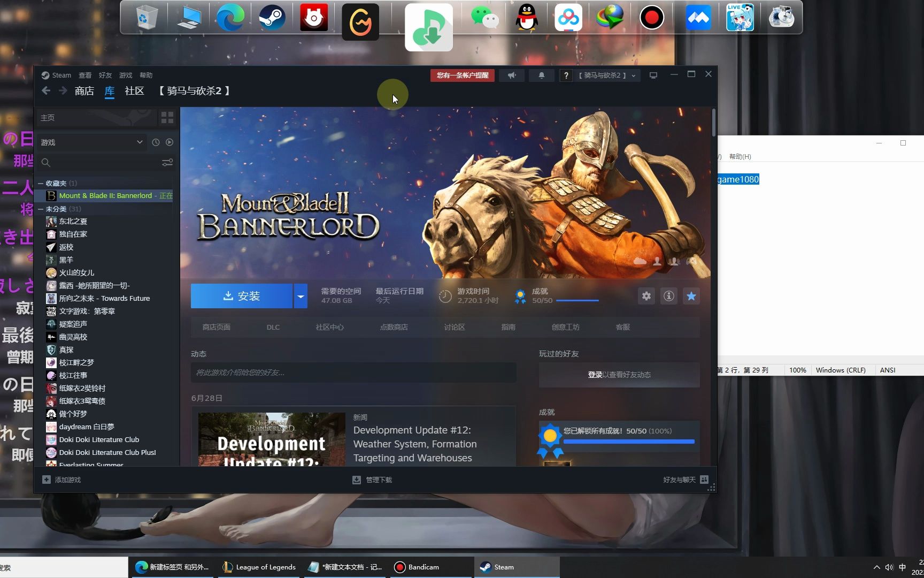924x578 pixels.
Task: Go forward with Steam's forward arrow
Action: [x=63, y=91]
